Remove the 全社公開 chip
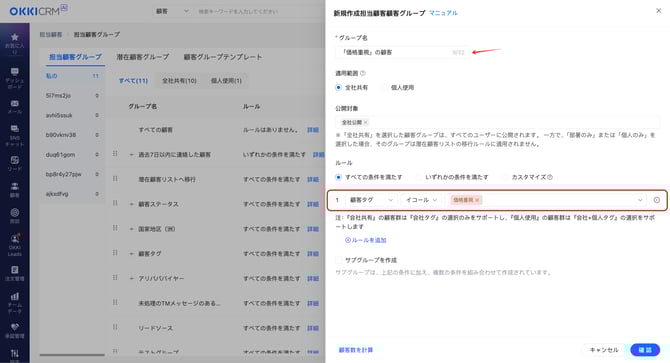 click(x=366, y=123)
